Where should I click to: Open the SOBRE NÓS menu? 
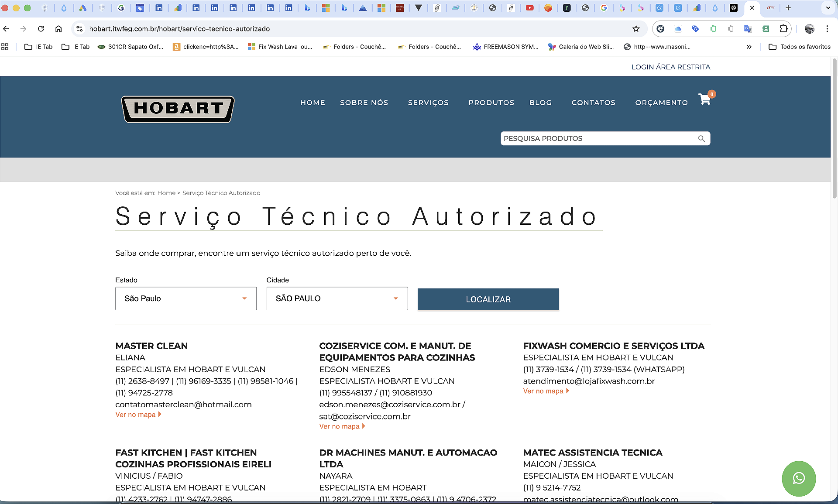[364, 103]
